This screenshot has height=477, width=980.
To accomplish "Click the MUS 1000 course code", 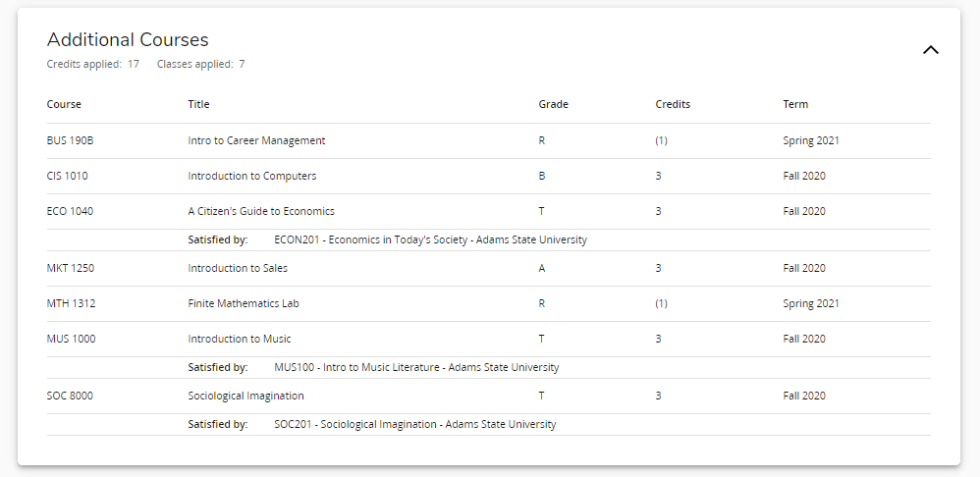I will (x=72, y=339).
